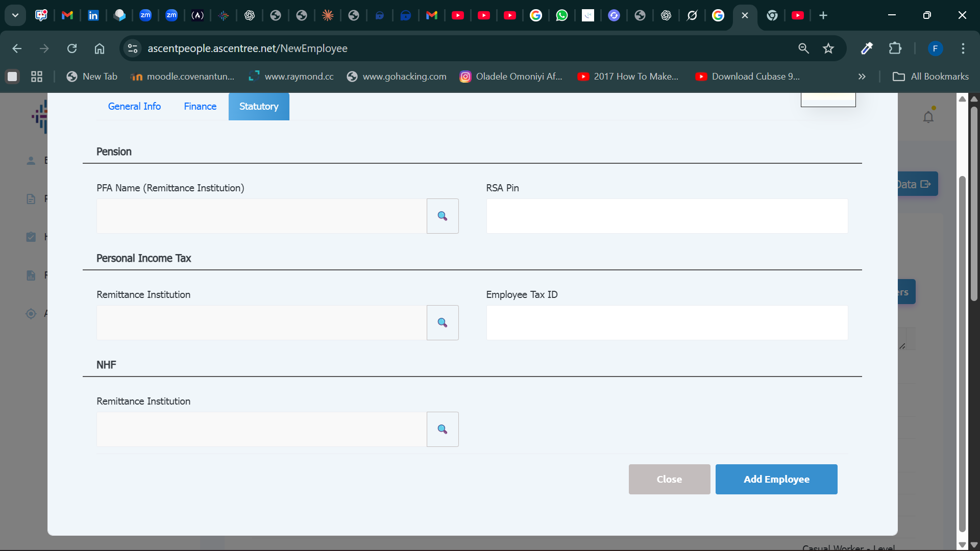Switch to the Finance tab

pos(200,106)
